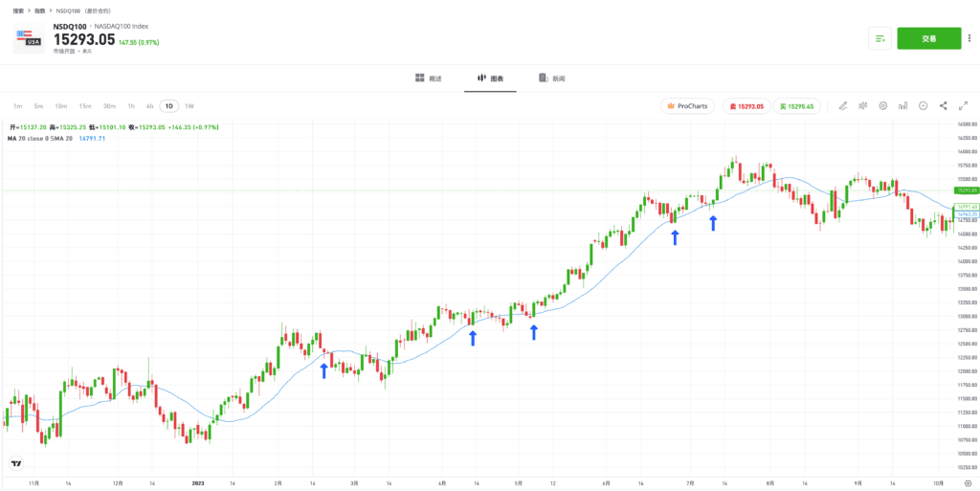980x491 pixels.
Task: Click the green 交易 trade button
Action: [x=928, y=38]
